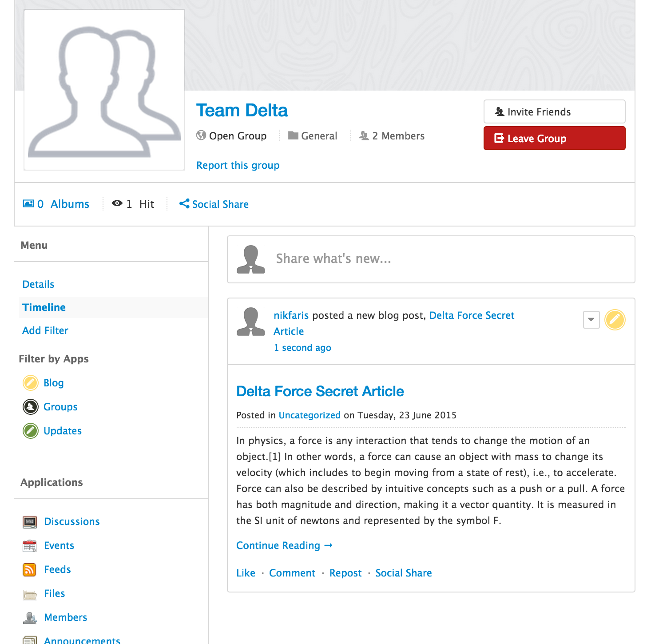
Task: Open the post options dropdown arrow
Action: [591, 320]
